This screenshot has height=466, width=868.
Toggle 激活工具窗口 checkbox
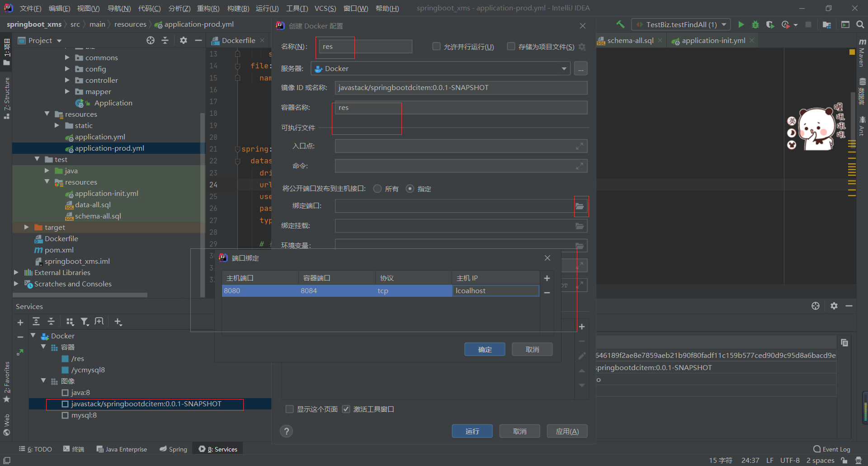click(x=346, y=409)
